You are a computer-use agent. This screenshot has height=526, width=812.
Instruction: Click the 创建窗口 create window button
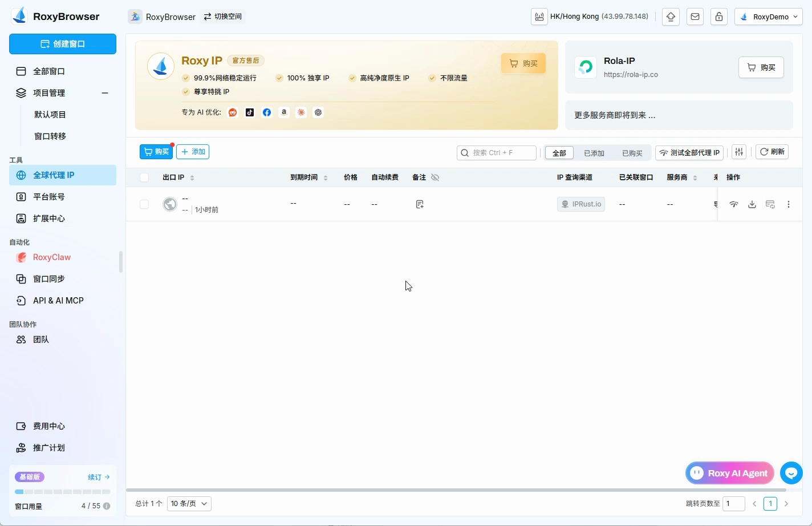63,44
